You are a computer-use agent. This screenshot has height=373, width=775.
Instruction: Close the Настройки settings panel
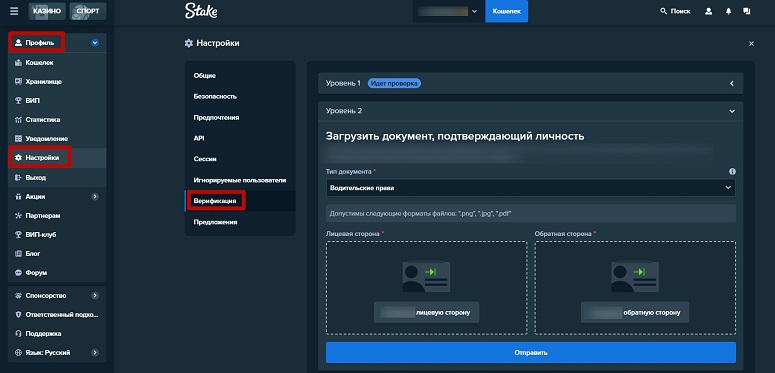click(x=751, y=43)
